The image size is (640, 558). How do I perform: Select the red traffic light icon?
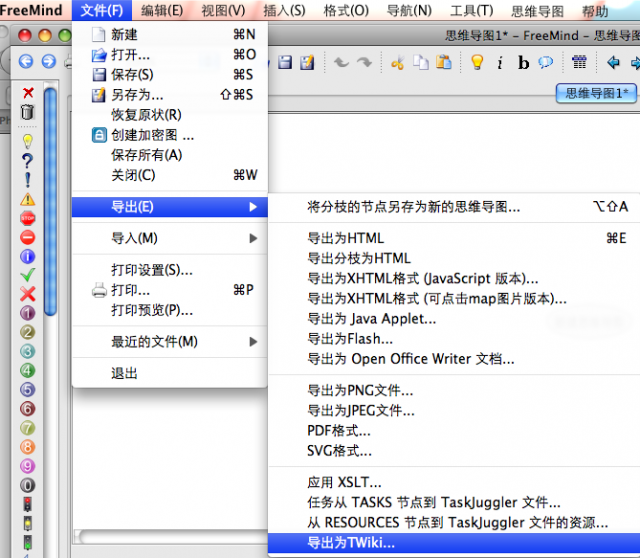[x=27, y=505]
